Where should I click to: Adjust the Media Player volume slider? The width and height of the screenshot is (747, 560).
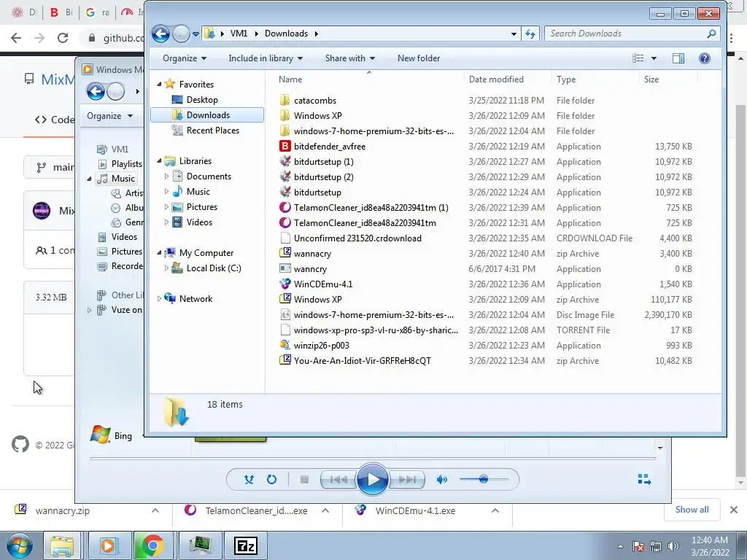click(484, 480)
